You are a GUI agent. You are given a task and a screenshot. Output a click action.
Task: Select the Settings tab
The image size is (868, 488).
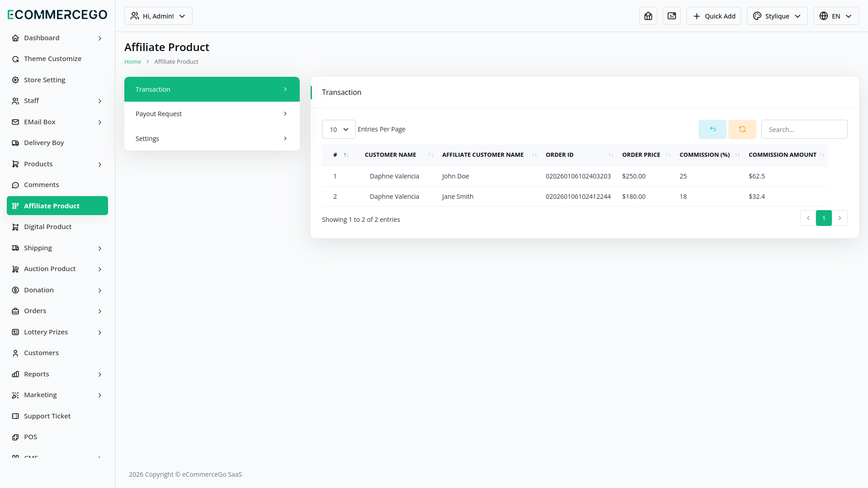click(x=212, y=138)
